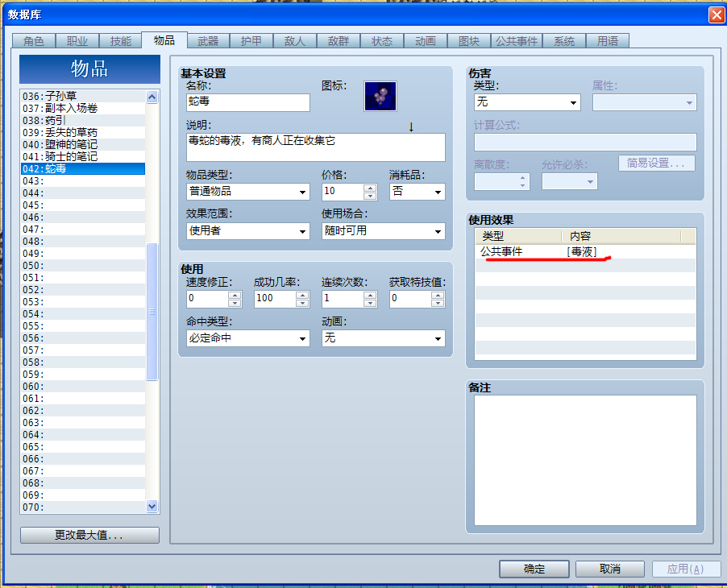The height and width of the screenshot is (588, 727).
Task: Expand the 命中类型 dropdown
Action: (x=248, y=338)
